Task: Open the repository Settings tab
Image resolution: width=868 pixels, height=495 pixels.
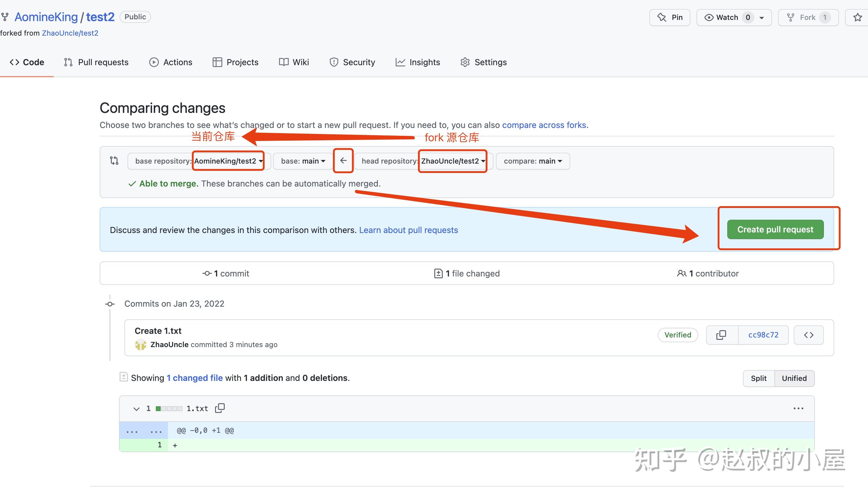Action: [483, 62]
